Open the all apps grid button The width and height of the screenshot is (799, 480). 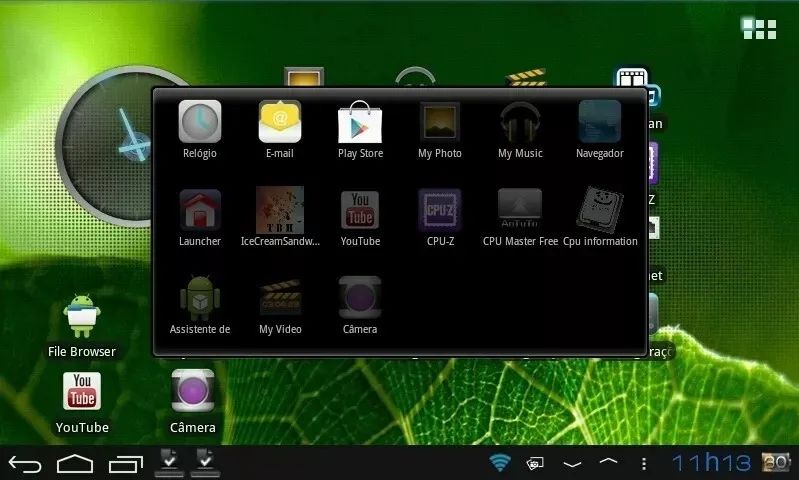[759, 29]
